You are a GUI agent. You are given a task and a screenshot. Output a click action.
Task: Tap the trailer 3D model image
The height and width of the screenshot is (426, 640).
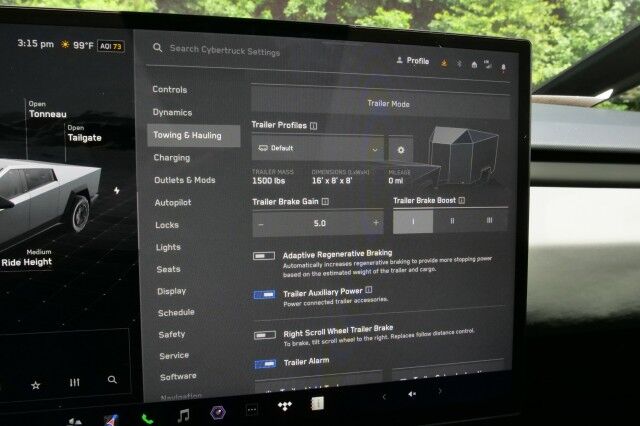[463, 155]
